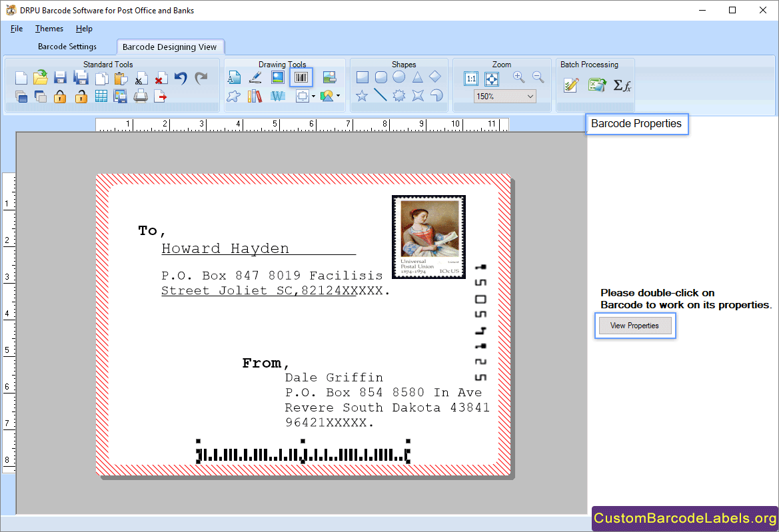Open image library tool icon
The height and width of the screenshot is (532, 779).
tap(329, 77)
